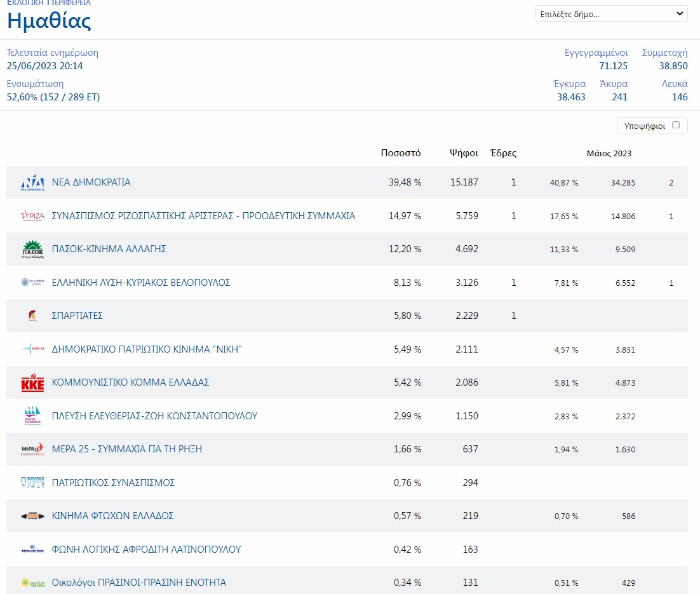Open ΠΑΤΡΙΩΤΙΚΟΣ ΣΥΝΑΣΠΙΣΜΟΣ results link
The image size is (700, 594).
(113, 483)
